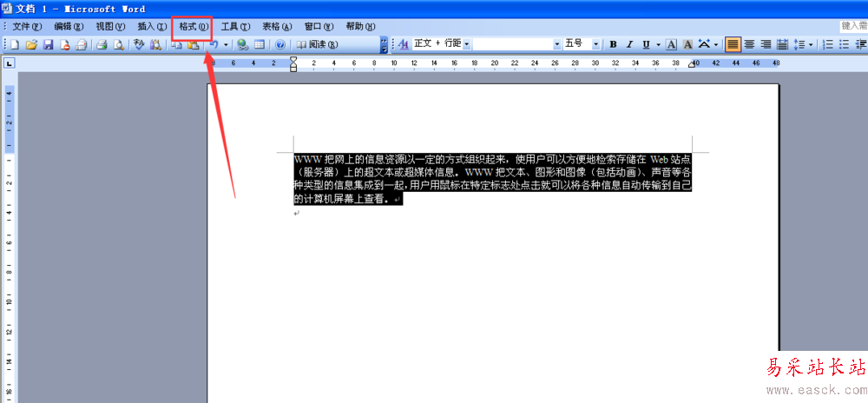Open the Styles and Formatting pane icon
Image resolution: width=868 pixels, height=403 pixels.
pyautogui.click(x=403, y=44)
